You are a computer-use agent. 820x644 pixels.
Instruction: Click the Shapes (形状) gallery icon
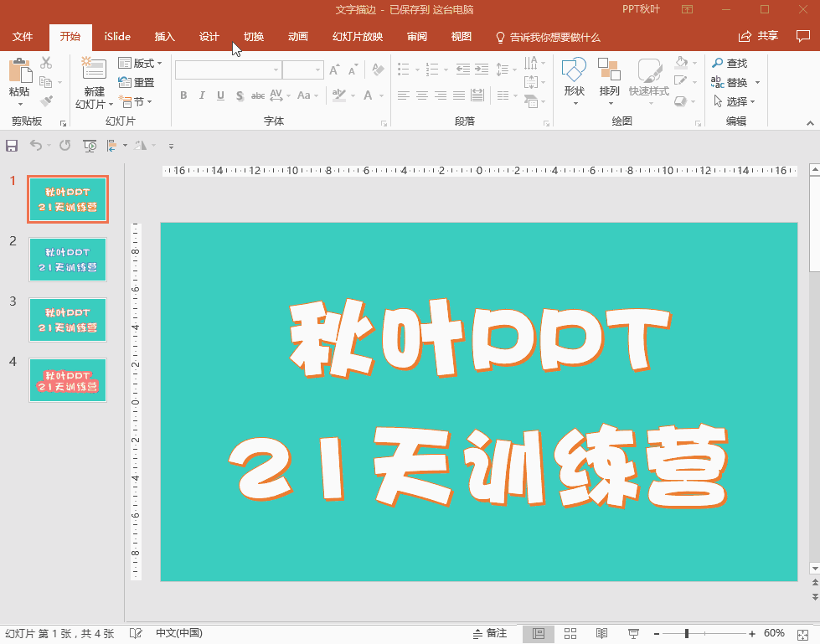574,70
